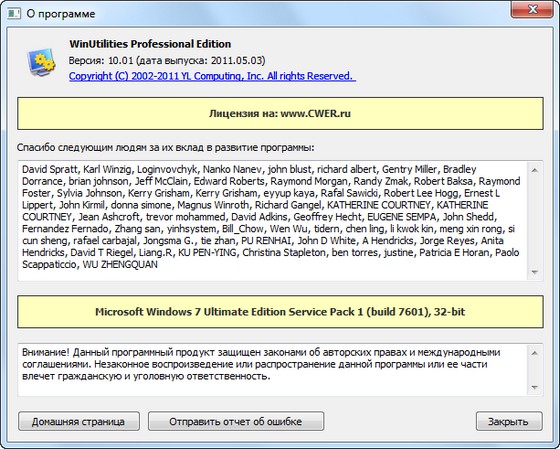
Task: Click the WinUtilities computer gears icon
Action: (x=41, y=62)
